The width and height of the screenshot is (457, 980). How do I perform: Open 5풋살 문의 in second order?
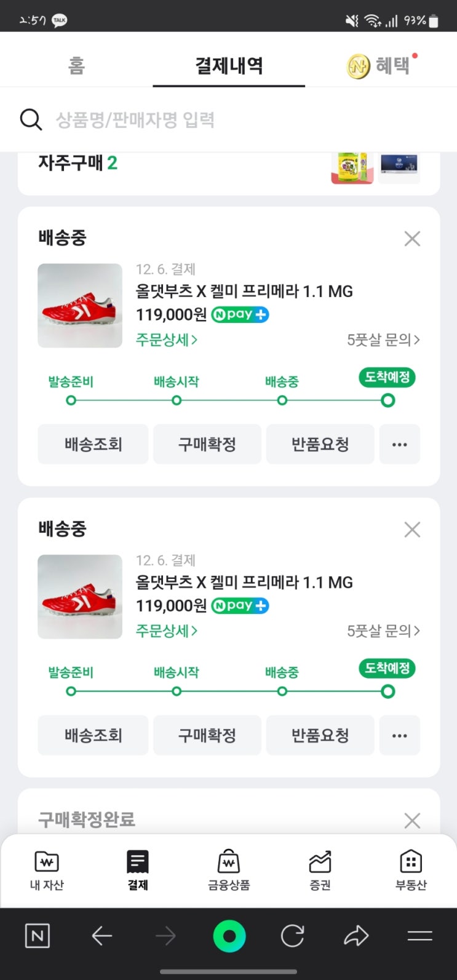383,631
